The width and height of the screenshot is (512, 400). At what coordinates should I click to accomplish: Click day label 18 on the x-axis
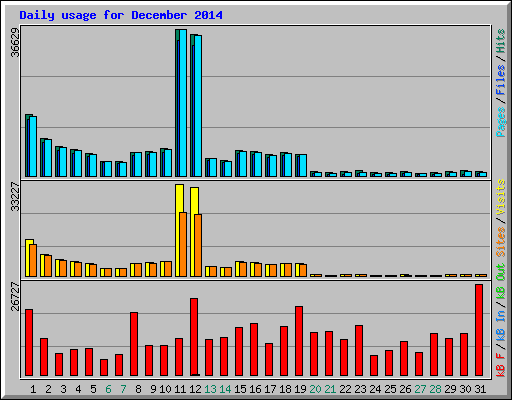coord(285,389)
